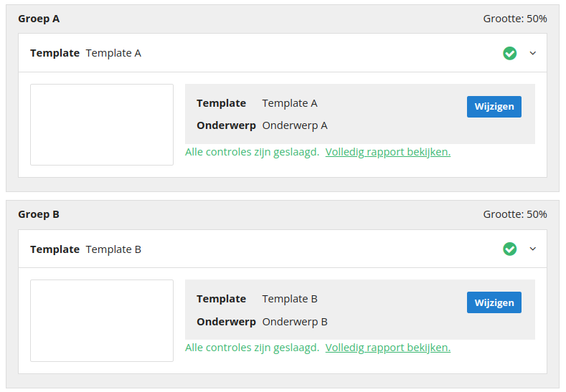Click 'Alle controles zijn geslaagd' in Groep A
Viewport: 566px width, 392px height.
tap(253, 152)
